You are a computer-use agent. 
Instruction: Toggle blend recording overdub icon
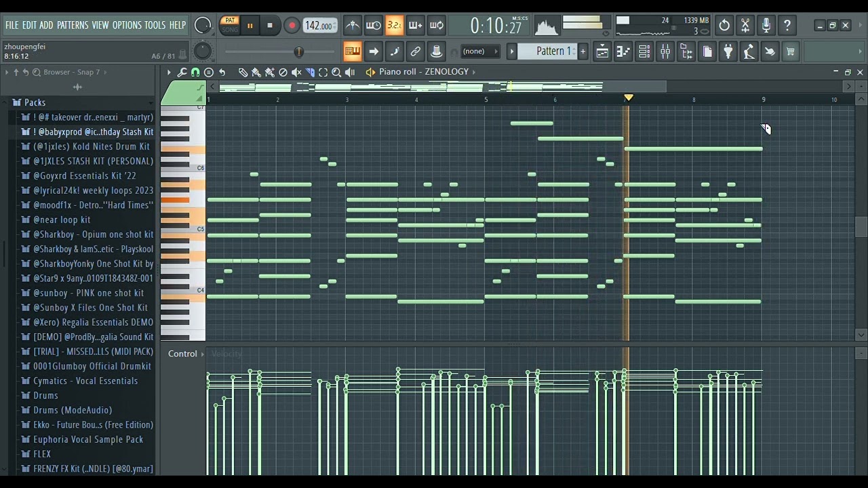(x=415, y=26)
